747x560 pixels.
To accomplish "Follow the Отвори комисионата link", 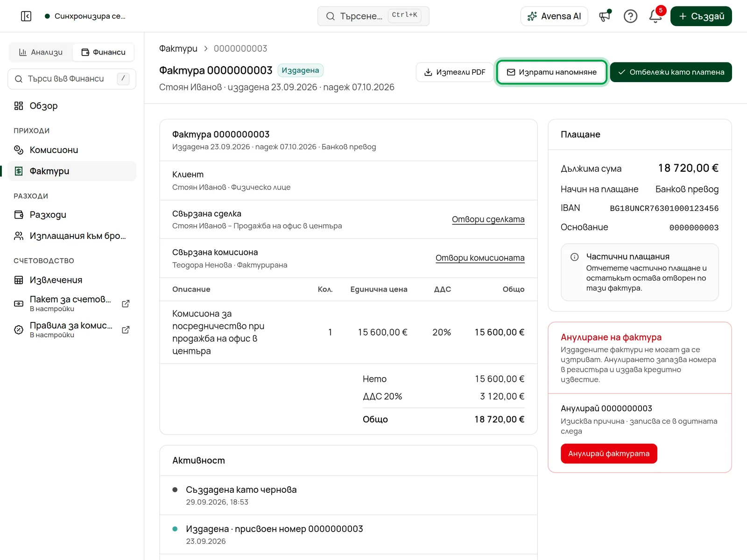I will click(480, 258).
